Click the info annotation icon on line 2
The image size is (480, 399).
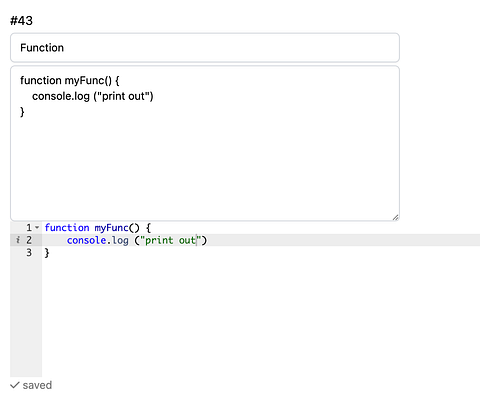click(18, 240)
